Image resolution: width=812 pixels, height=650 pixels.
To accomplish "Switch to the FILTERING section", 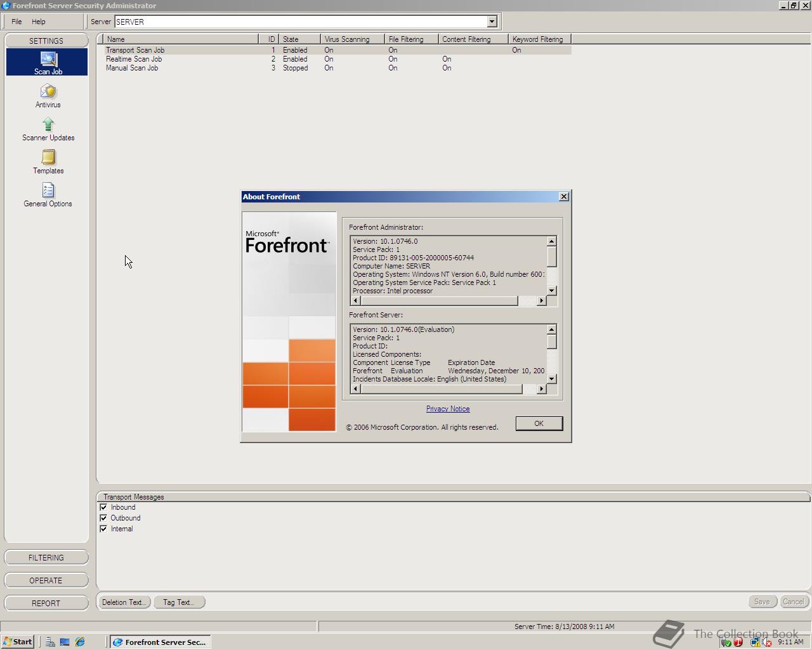I will [46, 557].
